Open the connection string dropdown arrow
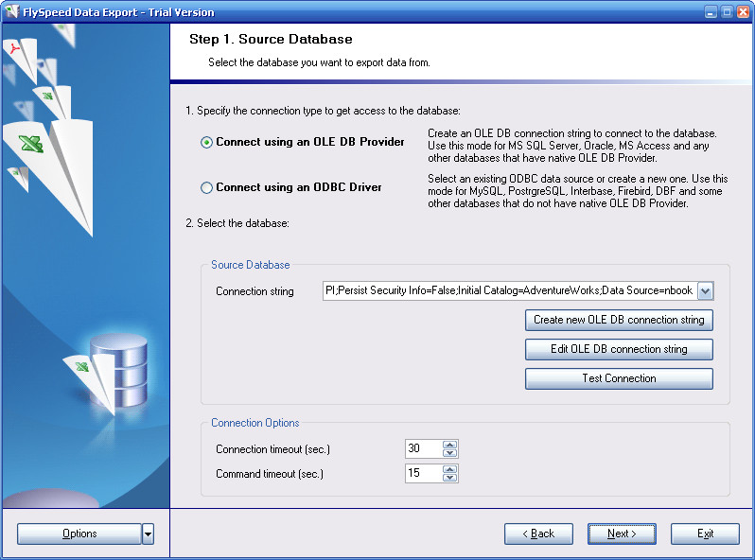The image size is (755, 560). coord(705,290)
